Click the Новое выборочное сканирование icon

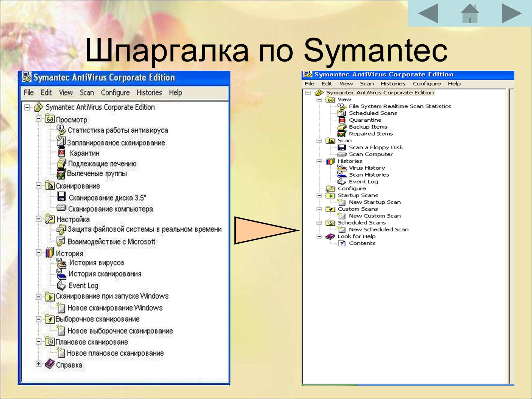tap(61, 330)
